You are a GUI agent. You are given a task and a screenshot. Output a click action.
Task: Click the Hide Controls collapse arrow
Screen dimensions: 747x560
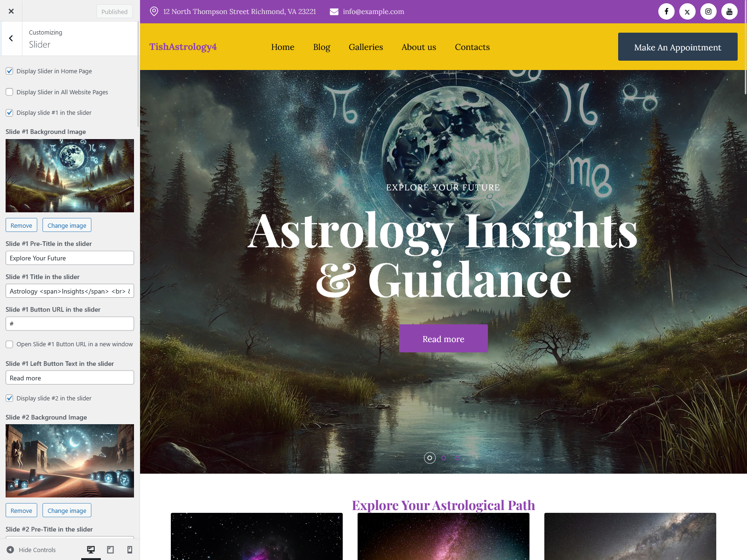pyautogui.click(x=10, y=550)
